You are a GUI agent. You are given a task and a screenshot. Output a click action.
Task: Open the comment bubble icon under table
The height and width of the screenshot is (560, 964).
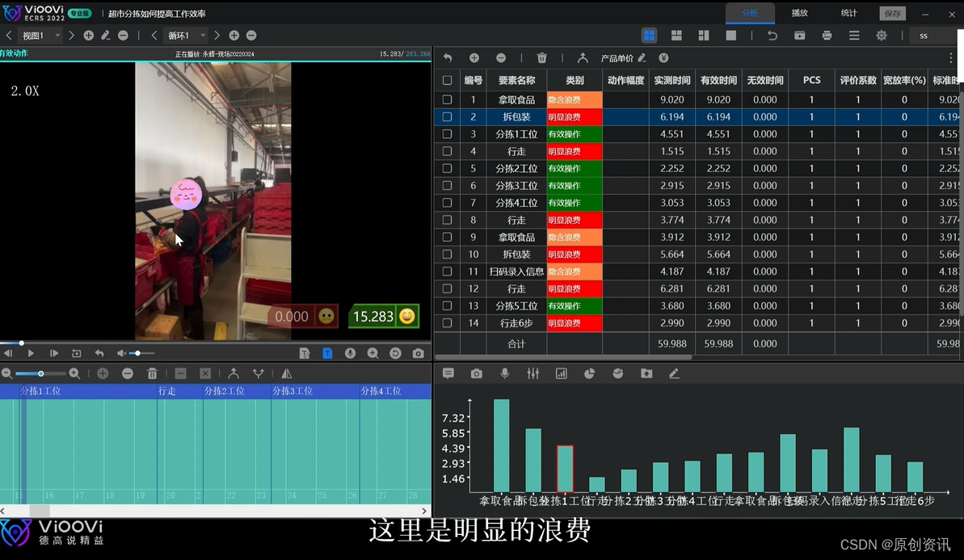tap(448, 374)
